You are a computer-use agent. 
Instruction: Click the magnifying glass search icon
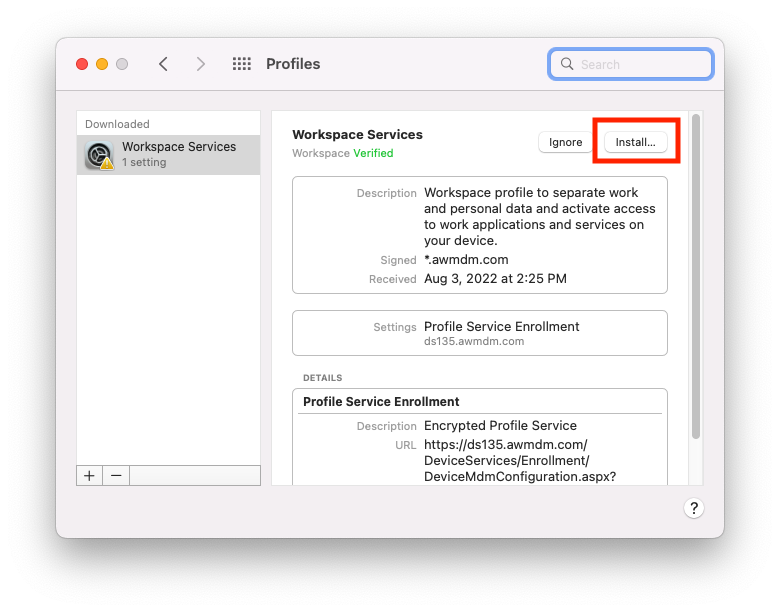coord(567,64)
